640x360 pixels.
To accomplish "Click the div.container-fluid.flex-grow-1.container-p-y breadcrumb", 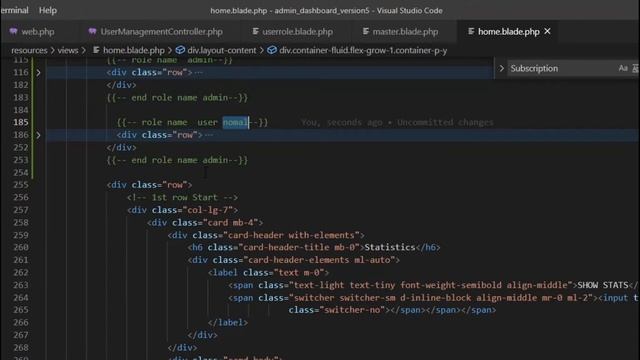I will [363, 50].
